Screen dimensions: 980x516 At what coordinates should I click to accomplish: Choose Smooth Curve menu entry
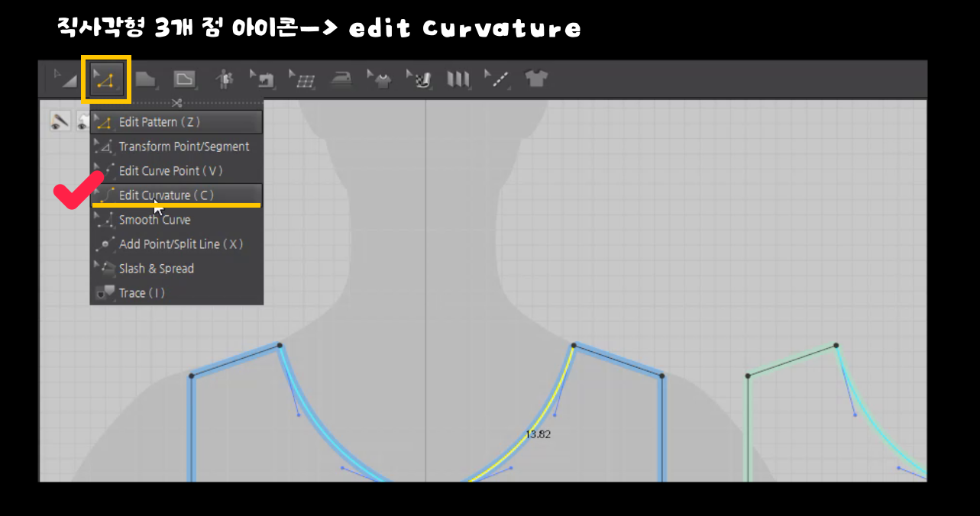tap(176, 220)
